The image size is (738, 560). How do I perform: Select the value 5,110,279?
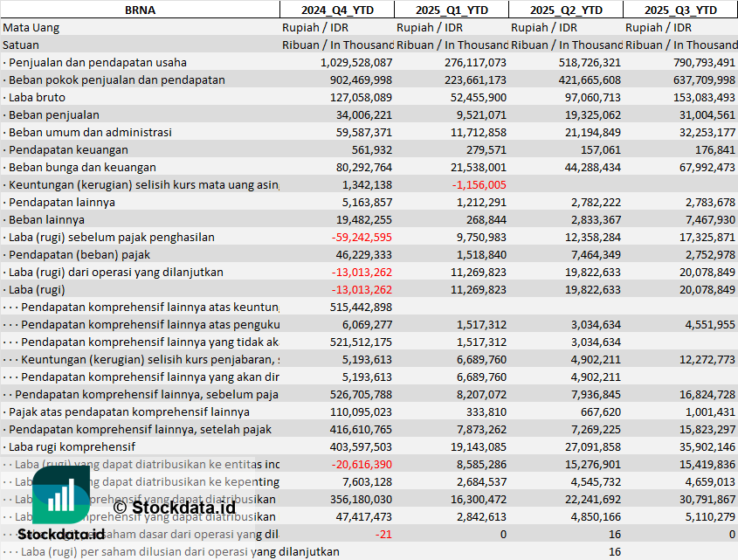tap(710, 516)
